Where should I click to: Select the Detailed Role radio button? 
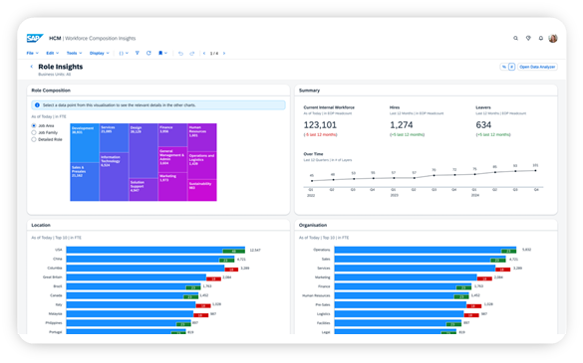click(34, 139)
